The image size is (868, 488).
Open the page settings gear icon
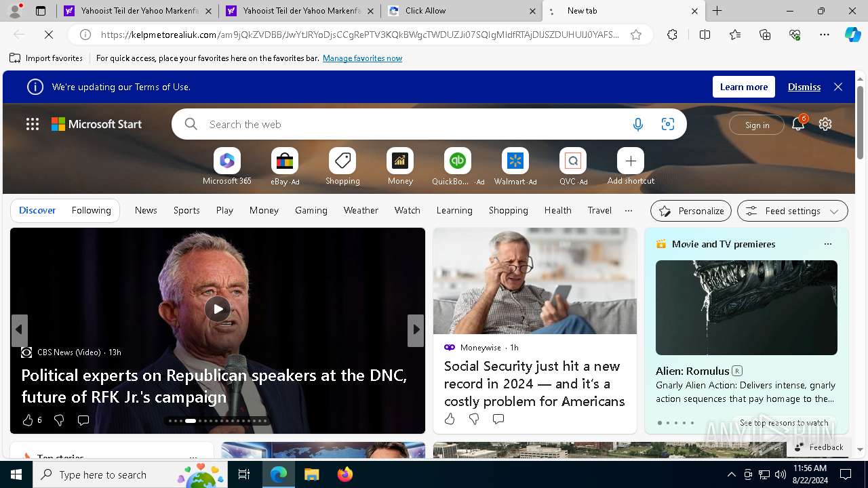point(825,124)
